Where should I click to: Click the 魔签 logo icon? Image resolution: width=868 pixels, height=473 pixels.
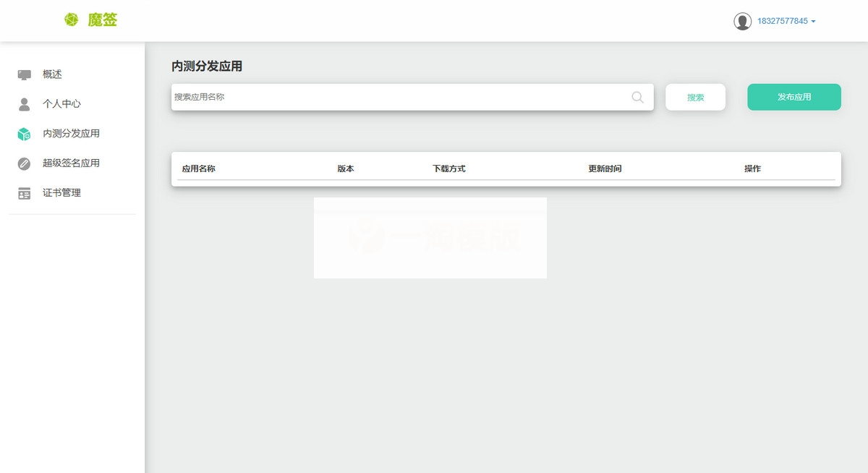[x=71, y=20]
